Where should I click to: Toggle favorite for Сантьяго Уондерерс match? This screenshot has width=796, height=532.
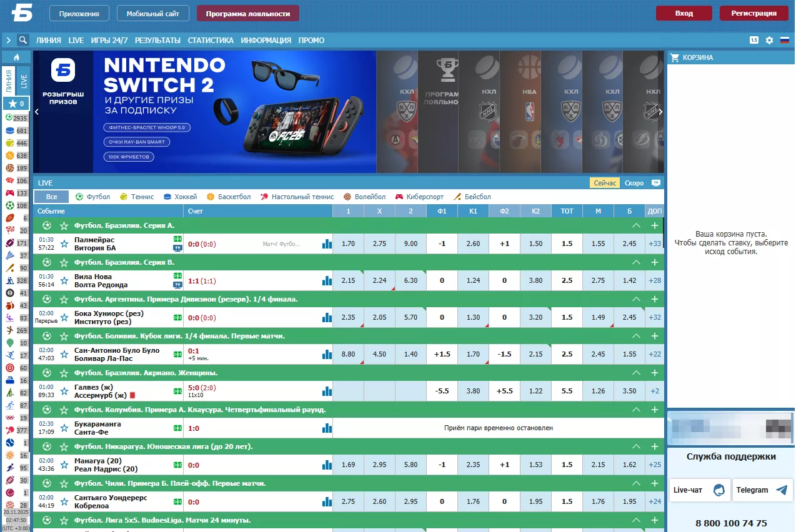64,502
